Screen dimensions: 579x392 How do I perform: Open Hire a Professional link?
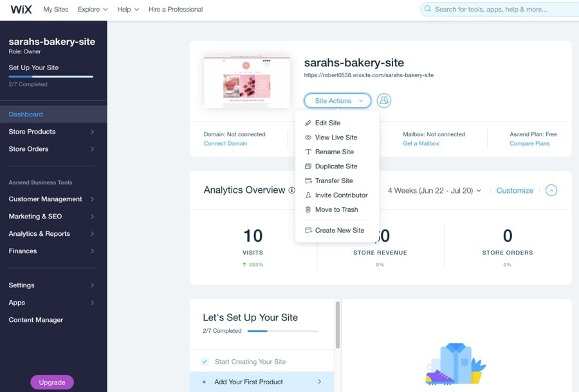(176, 9)
